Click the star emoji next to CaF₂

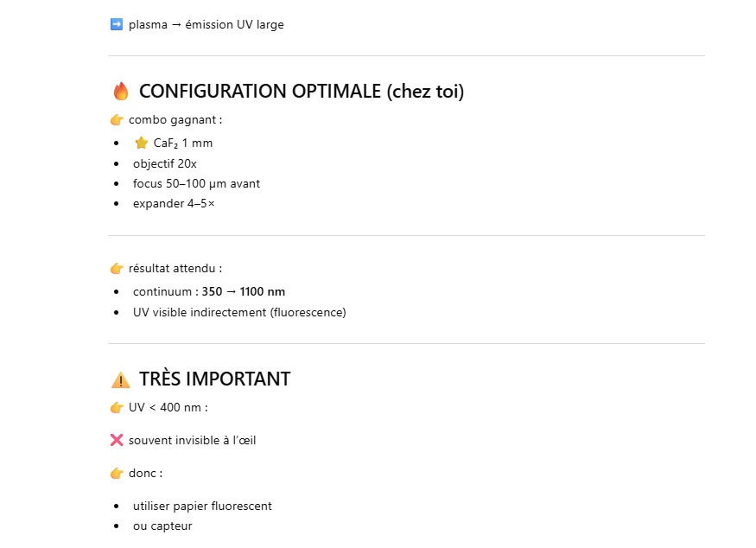(142, 143)
